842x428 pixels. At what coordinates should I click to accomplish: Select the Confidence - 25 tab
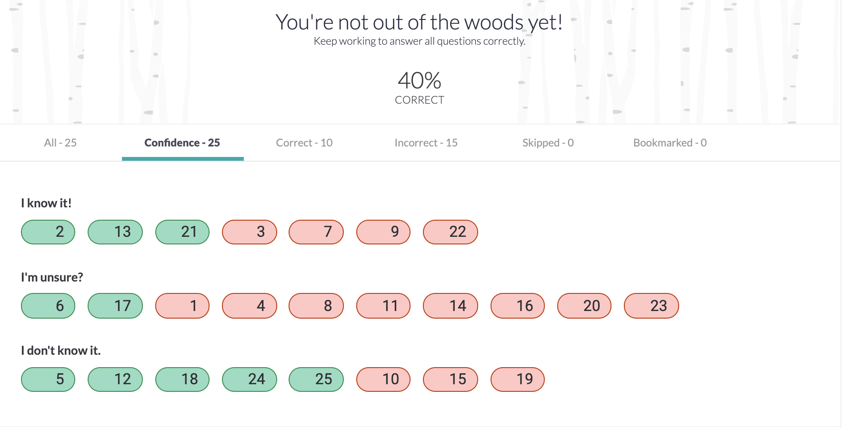pos(182,143)
